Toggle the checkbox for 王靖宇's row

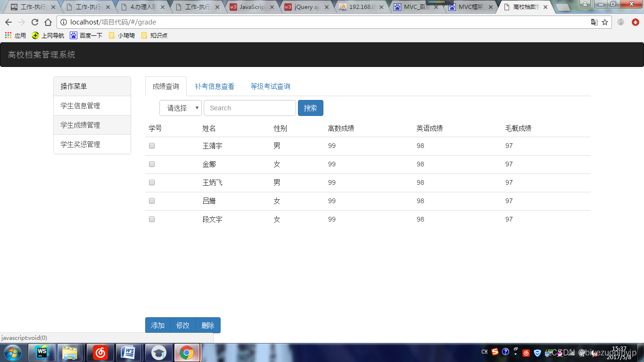click(x=151, y=146)
